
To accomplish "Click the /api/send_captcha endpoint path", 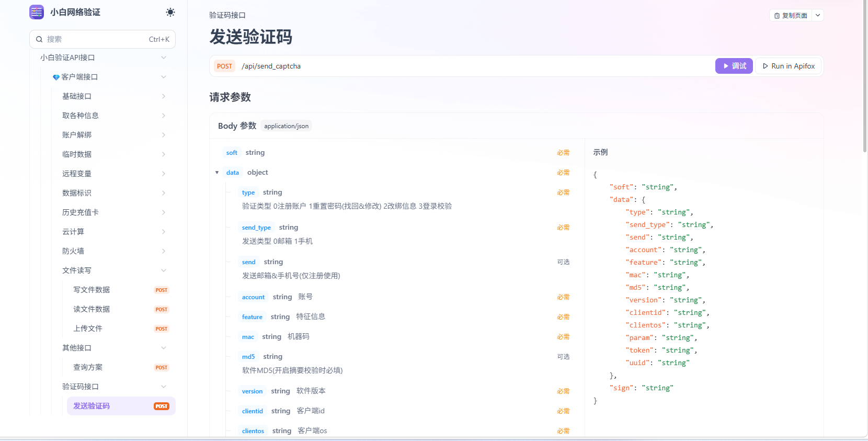I will tap(271, 66).
